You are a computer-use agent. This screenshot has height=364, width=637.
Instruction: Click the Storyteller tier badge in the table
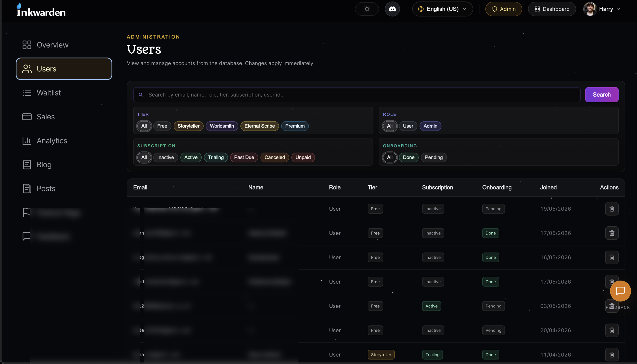pos(381,355)
